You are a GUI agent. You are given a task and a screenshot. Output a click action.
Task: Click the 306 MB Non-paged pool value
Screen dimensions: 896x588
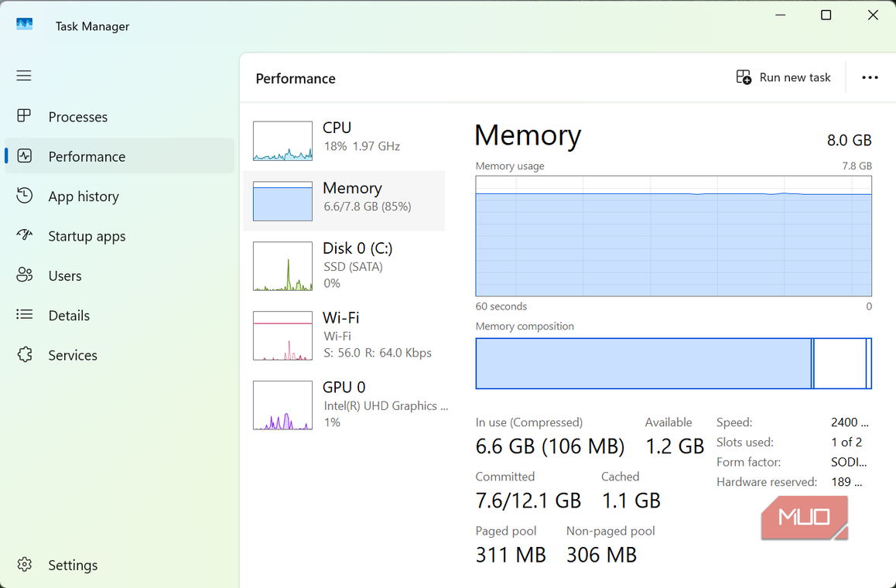601,555
